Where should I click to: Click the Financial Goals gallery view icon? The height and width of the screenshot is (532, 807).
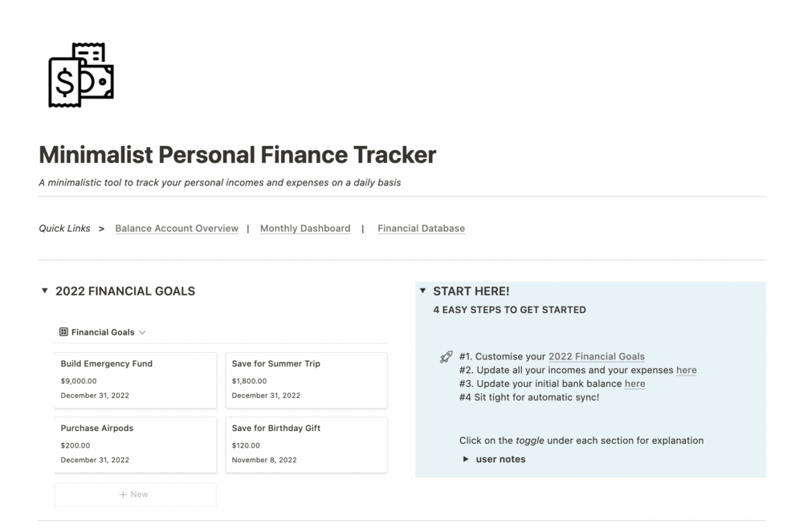point(63,332)
